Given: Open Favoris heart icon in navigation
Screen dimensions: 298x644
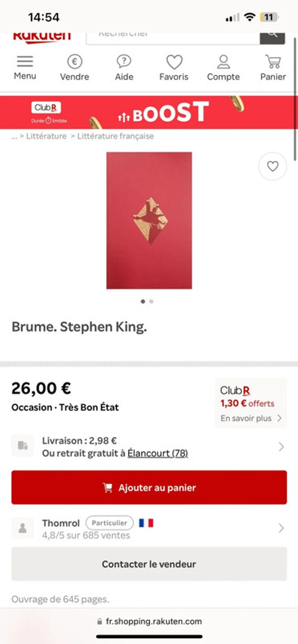Looking at the screenshot, I should [x=174, y=62].
